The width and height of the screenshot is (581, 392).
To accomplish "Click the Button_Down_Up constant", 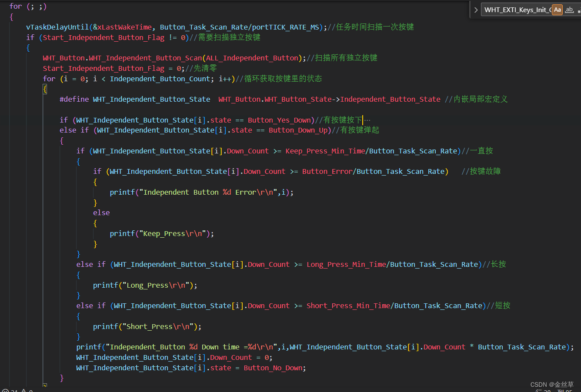I will click(298, 130).
